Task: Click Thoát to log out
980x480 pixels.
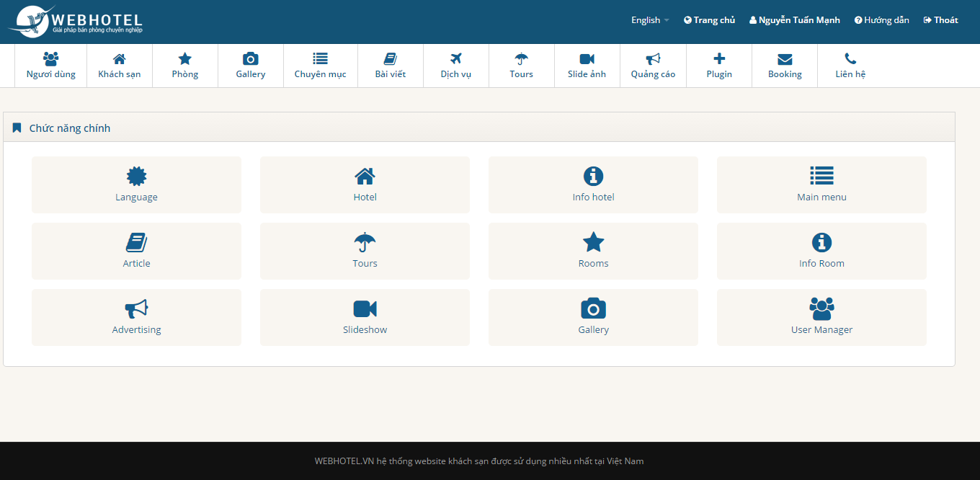Action: (941, 20)
